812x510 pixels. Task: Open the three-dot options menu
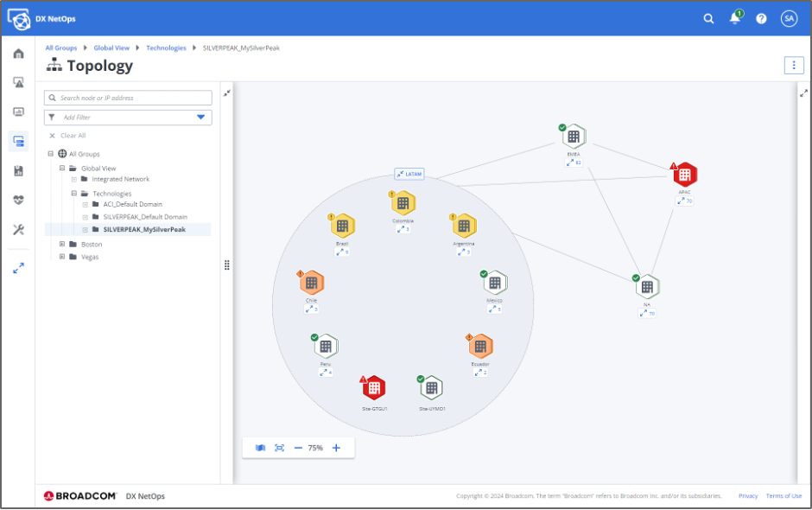click(x=793, y=66)
